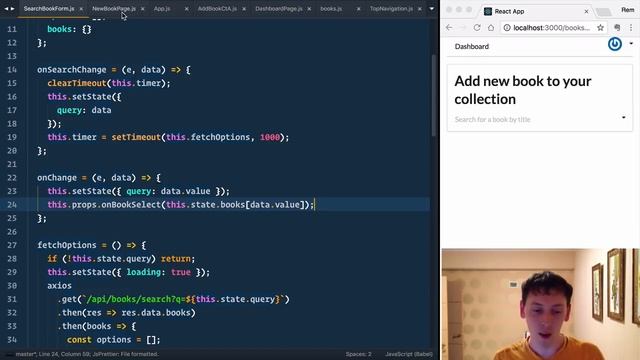Screen dimensions: 640x360
Task: Expand the user menu dropdown arrow
Action: click(x=631, y=43)
